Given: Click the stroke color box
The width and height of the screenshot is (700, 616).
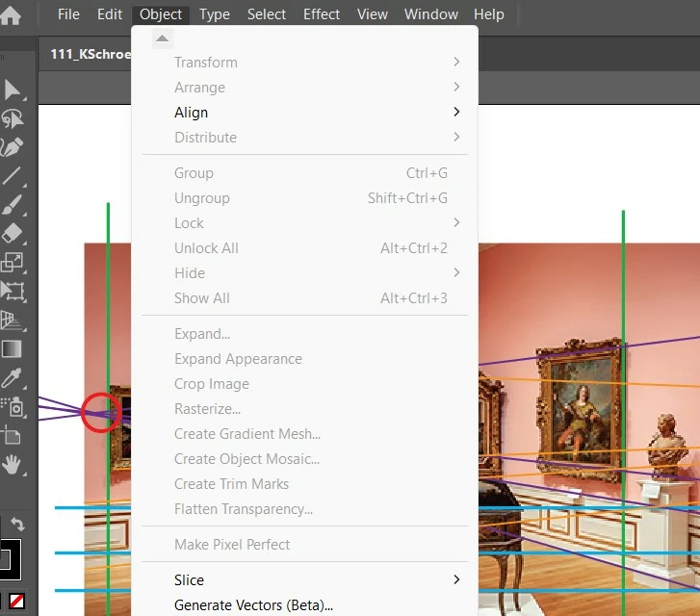Looking at the screenshot, I should pyautogui.click(x=10, y=559).
